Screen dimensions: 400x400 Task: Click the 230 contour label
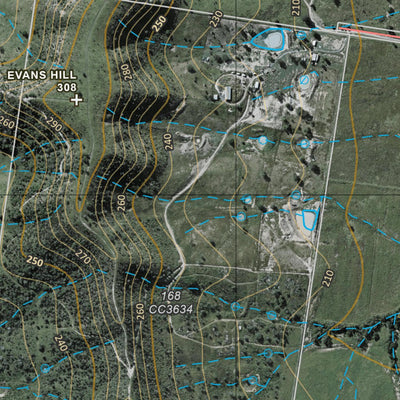coord(216,19)
